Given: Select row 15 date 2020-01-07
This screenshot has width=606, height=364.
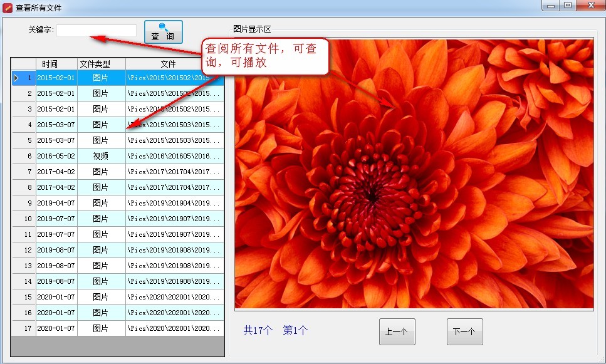Looking at the screenshot, I should 56,297.
